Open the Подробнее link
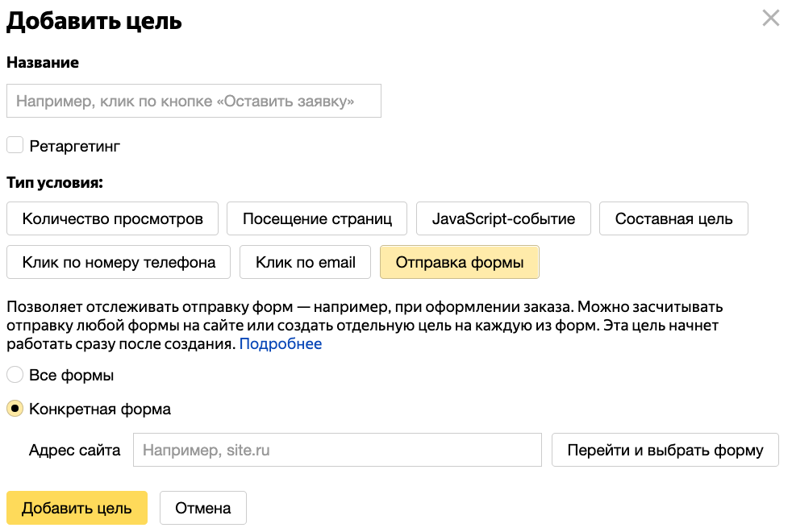Viewport: 792px width, 532px height. coord(281,344)
